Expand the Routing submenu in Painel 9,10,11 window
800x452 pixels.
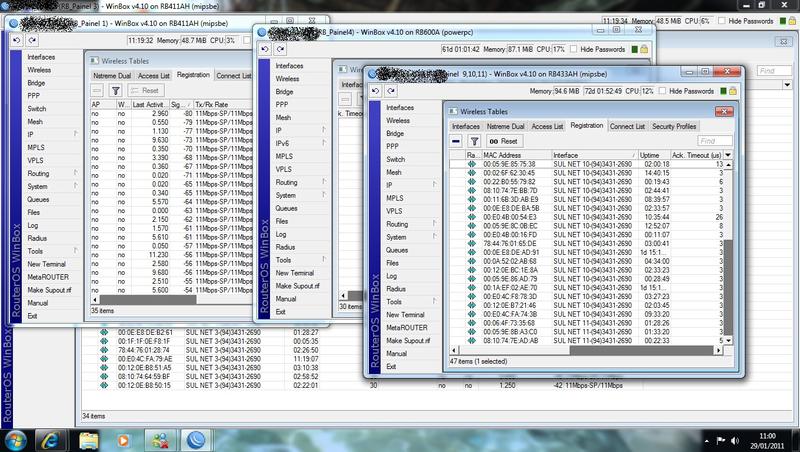[x=435, y=223]
